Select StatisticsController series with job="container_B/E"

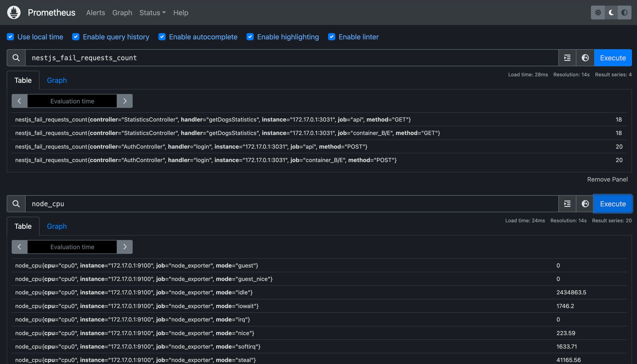pyautogui.click(x=319, y=133)
